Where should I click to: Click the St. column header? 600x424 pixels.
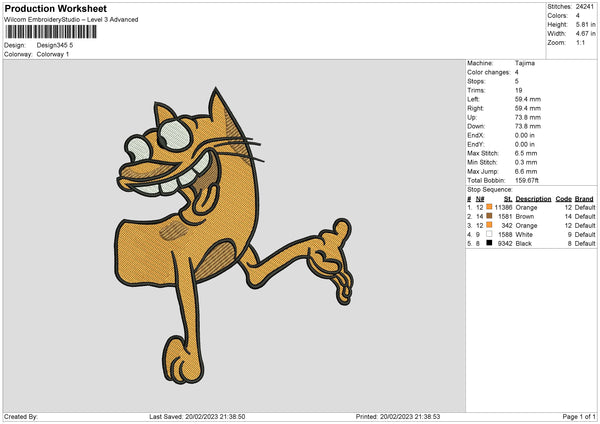[508, 199]
